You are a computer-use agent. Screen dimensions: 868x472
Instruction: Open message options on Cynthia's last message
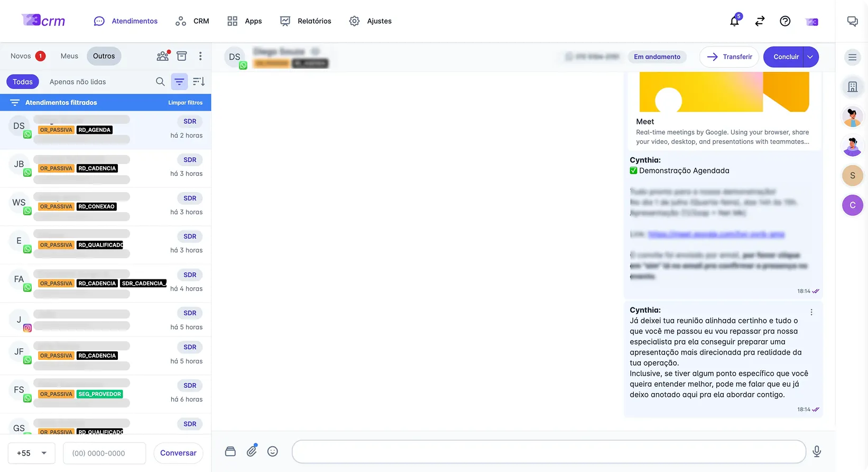(x=811, y=312)
